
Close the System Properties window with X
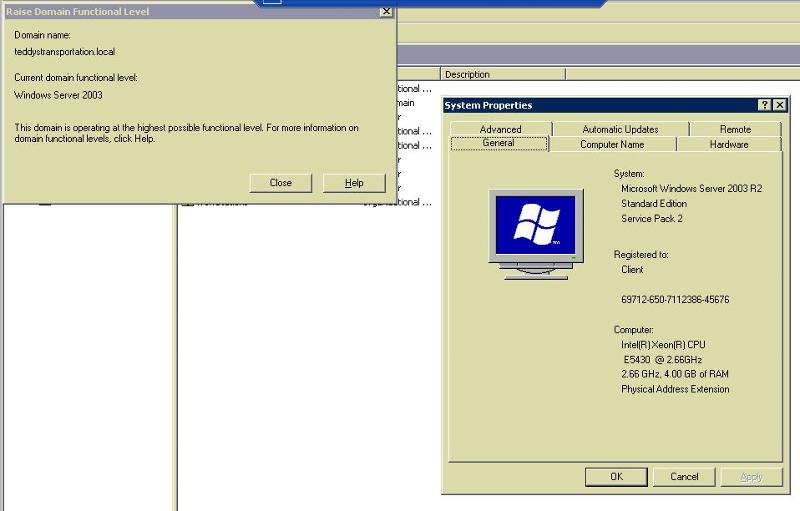pos(780,105)
